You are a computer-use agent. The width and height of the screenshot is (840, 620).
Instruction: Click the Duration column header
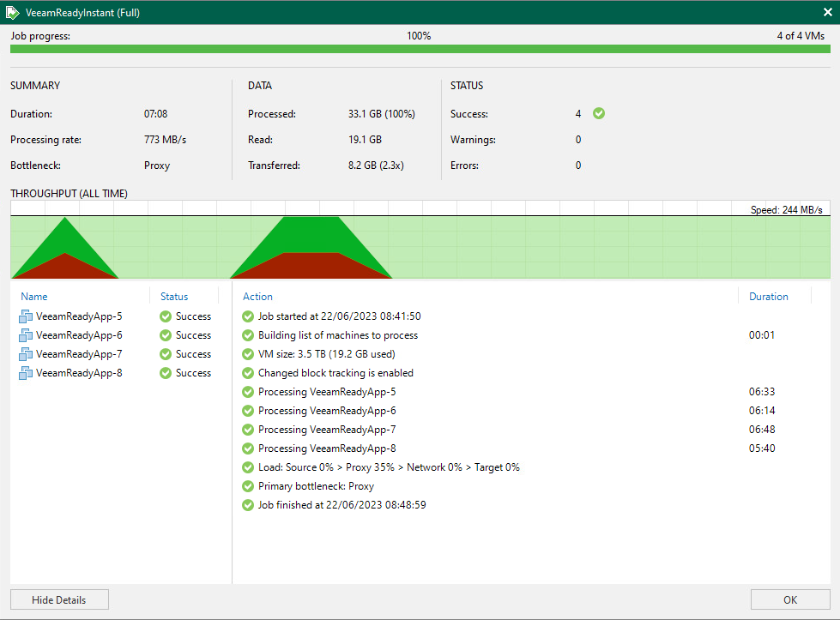click(768, 297)
